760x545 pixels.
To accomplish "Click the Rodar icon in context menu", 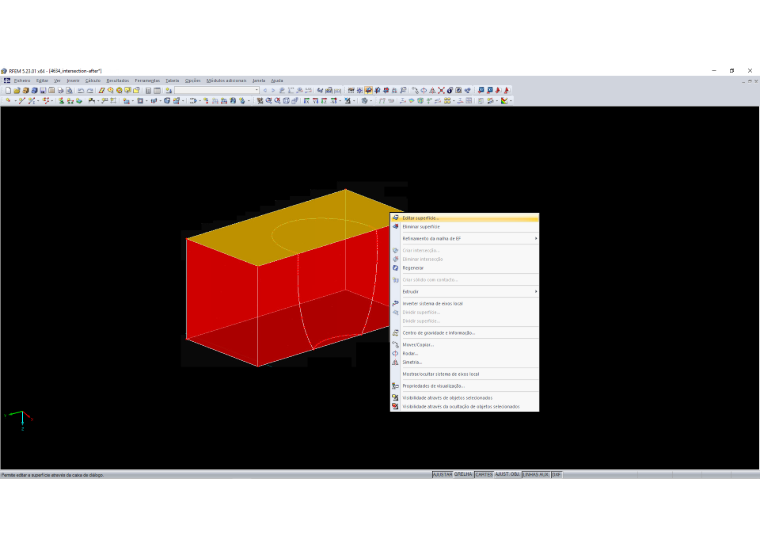I will [x=396, y=353].
